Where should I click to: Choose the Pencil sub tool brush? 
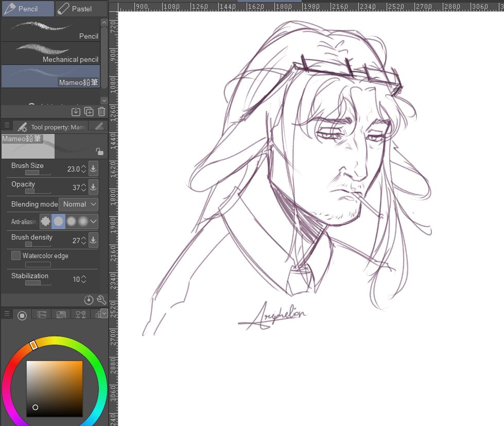[x=50, y=30]
